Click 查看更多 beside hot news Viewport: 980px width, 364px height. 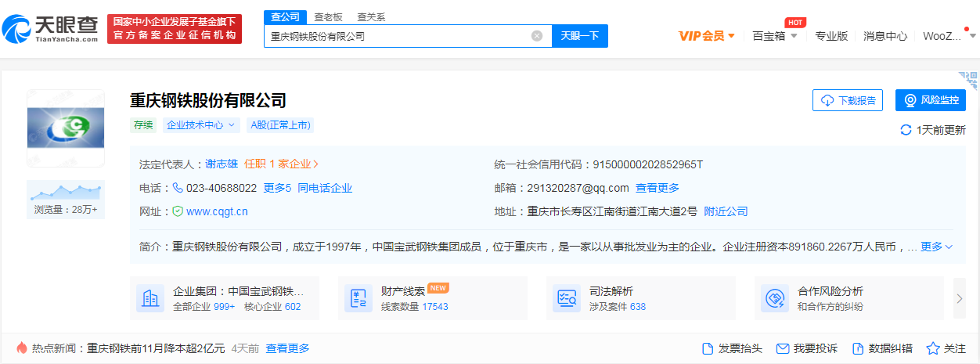tap(287, 348)
